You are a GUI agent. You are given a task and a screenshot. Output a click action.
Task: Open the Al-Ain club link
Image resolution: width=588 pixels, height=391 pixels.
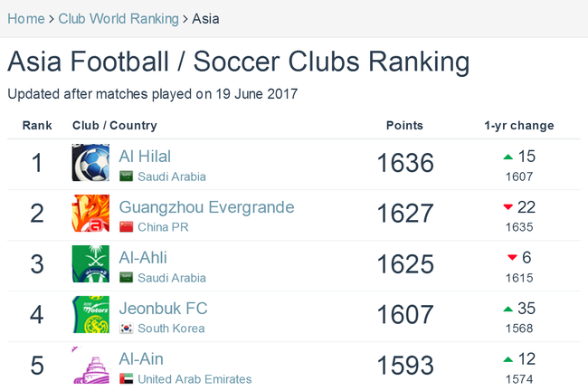[x=141, y=359]
